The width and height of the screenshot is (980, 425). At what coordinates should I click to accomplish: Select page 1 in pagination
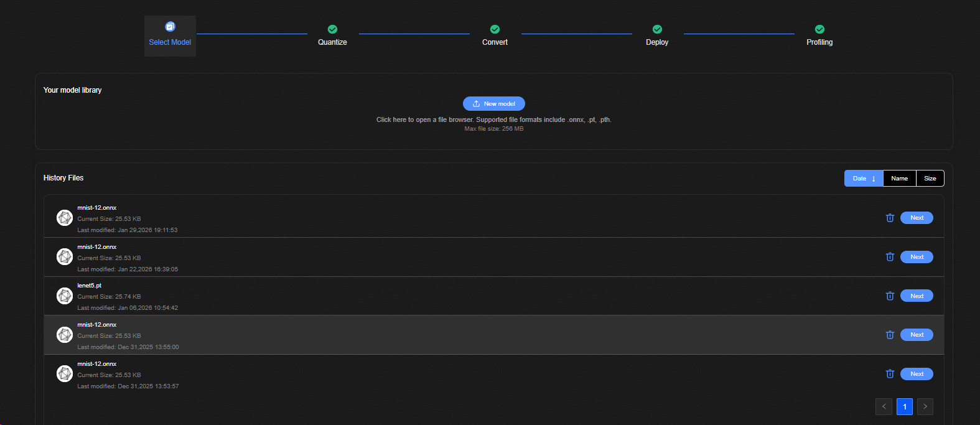[905, 406]
